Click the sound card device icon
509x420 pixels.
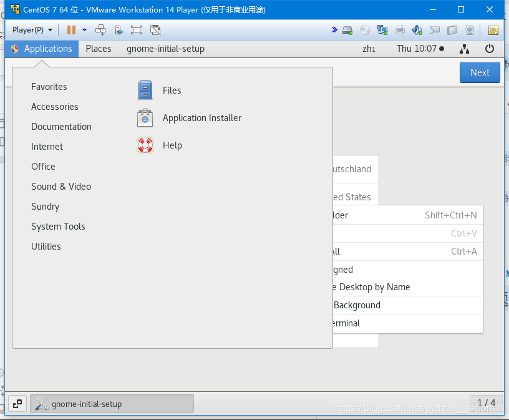pyautogui.click(x=417, y=30)
